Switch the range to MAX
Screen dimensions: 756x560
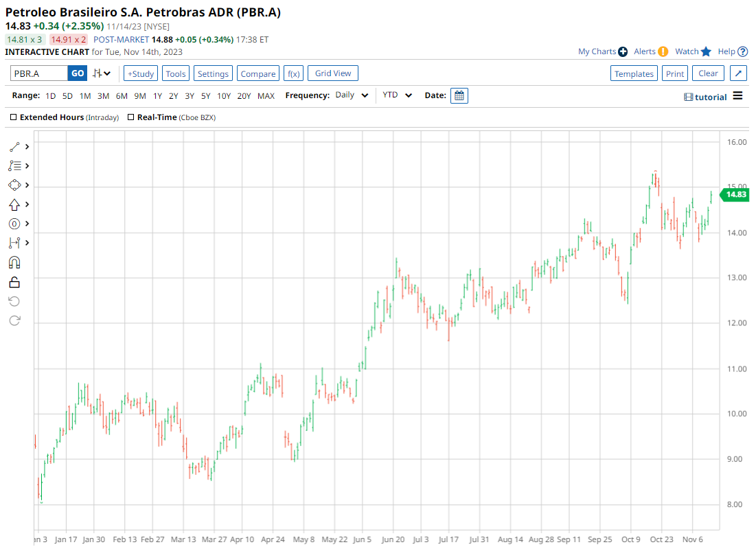266,96
